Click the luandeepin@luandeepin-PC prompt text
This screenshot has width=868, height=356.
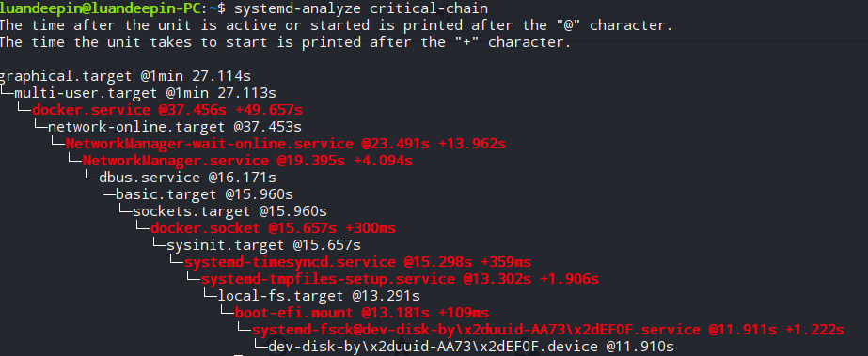[x=101, y=8]
